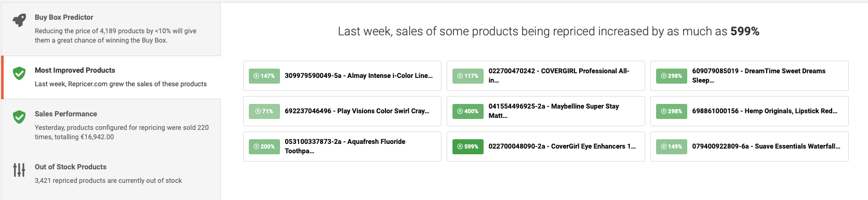Open DreamTime Sweet Dreams Sleep product
The width and height of the screenshot is (868, 200).
tap(750, 76)
